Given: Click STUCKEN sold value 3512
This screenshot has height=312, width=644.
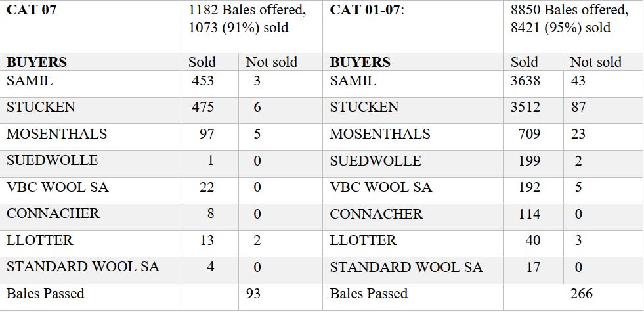Looking at the screenshot, I should tap(525, 107).
